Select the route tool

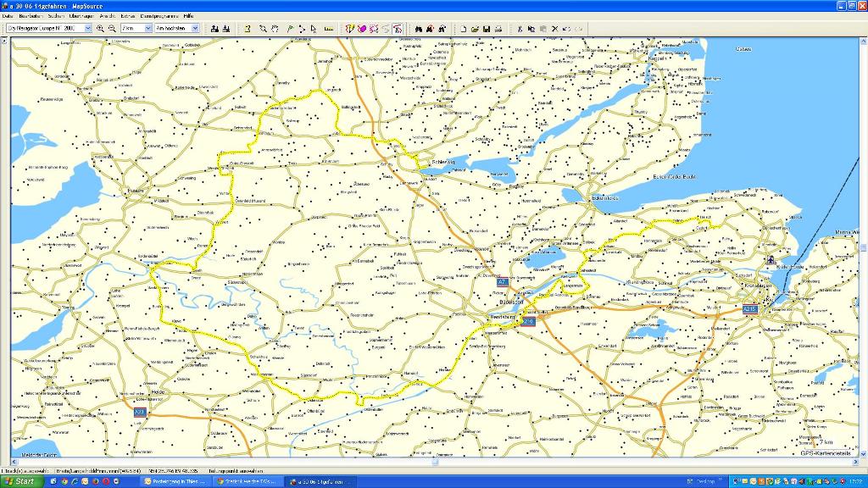302,28
